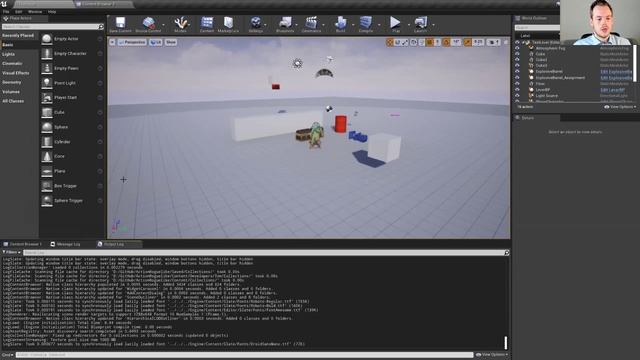Click the Compile toolbar icon
This screenshot has height=360, width=640.
[x=366, y=22]
